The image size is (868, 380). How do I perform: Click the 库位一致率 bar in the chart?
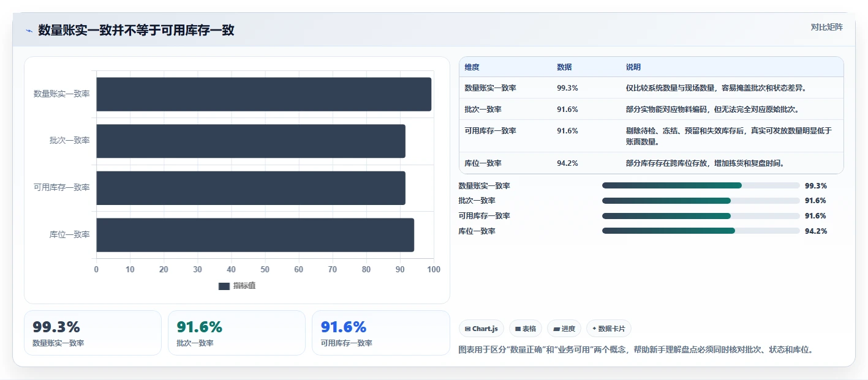click(255, 235)
